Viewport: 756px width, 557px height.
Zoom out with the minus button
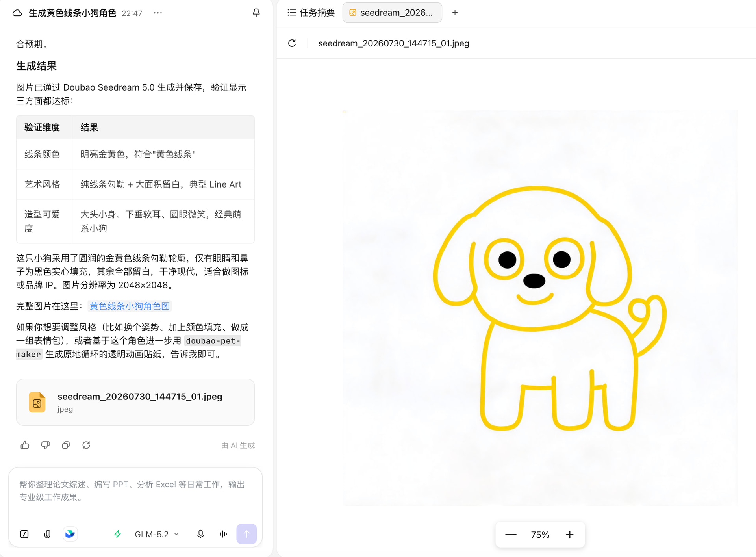pos(511,535)
